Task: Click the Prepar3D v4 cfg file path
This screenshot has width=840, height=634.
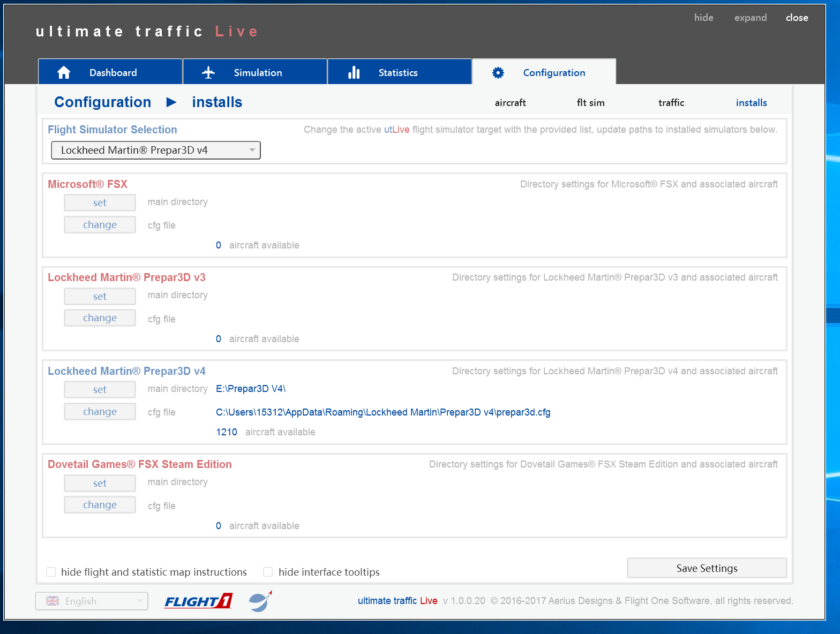Action: (x=383, y=412)
